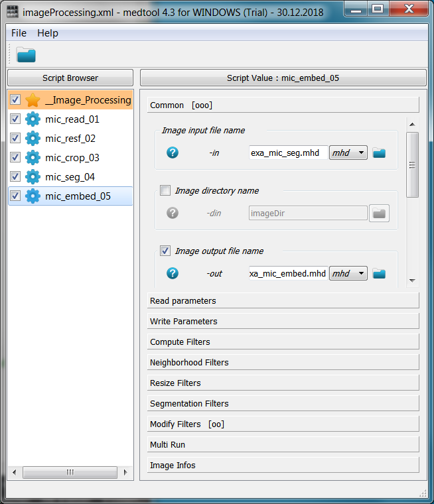This screenshot has width=434, height=504.
Task: Expand Segmentation Filters section
Action: coord(283,403)
